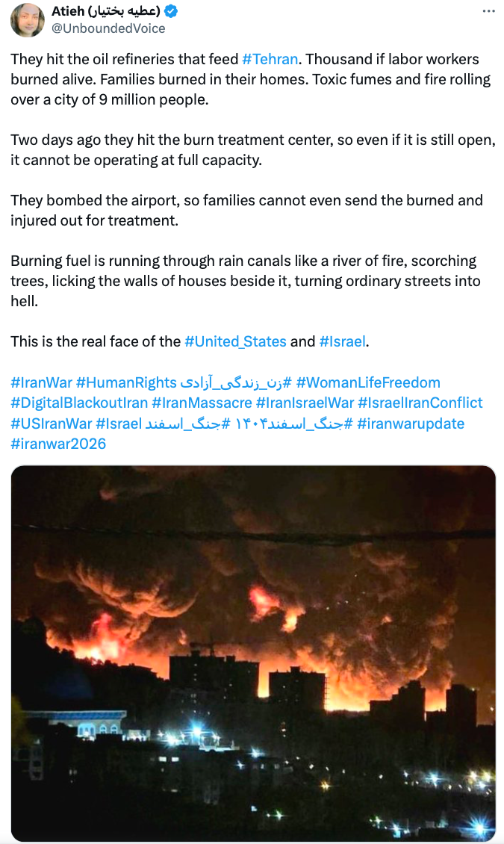Open the tweet's more options menu

[488, 12]
